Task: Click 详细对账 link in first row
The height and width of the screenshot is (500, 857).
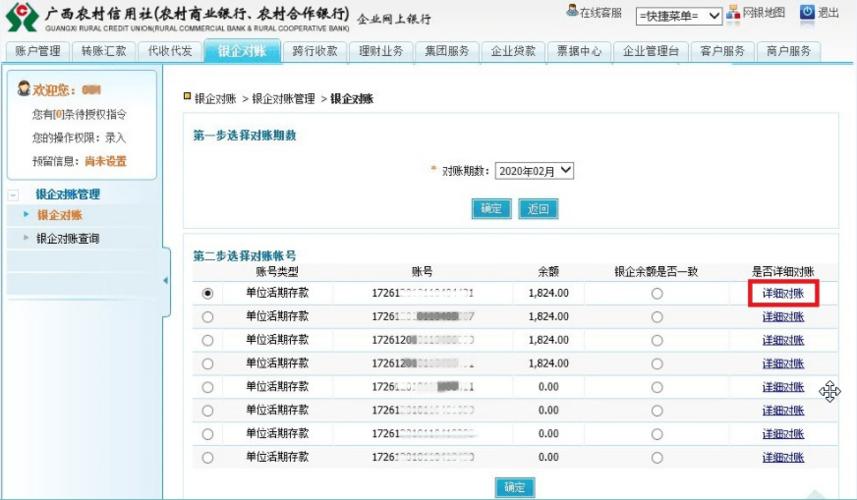Action: click(783, 293)
